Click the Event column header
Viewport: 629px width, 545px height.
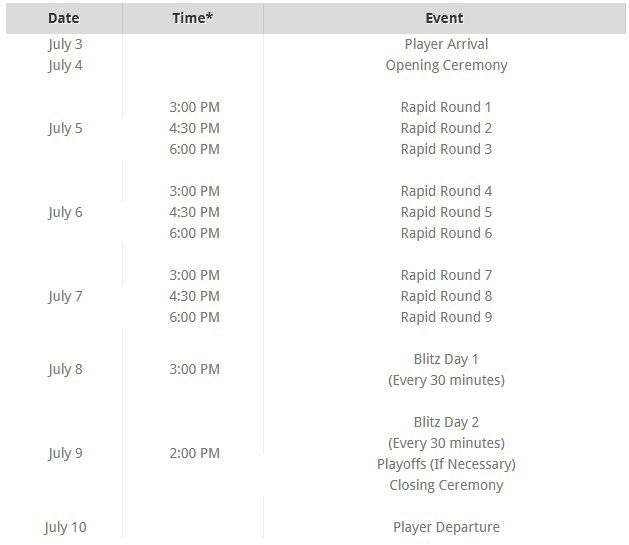coord(445,18)
